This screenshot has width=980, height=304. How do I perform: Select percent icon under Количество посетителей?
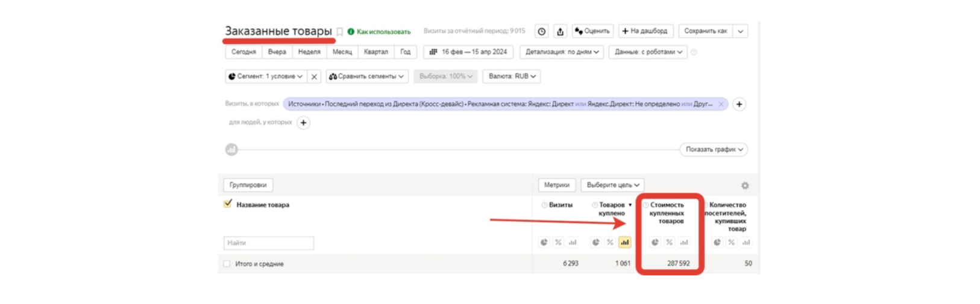pos(731,243)
